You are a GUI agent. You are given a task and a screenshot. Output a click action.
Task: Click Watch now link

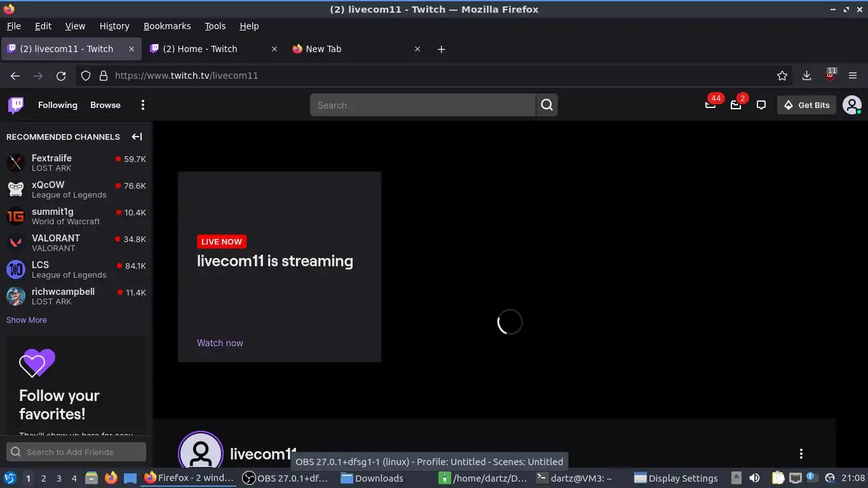[x=220, y=343]
